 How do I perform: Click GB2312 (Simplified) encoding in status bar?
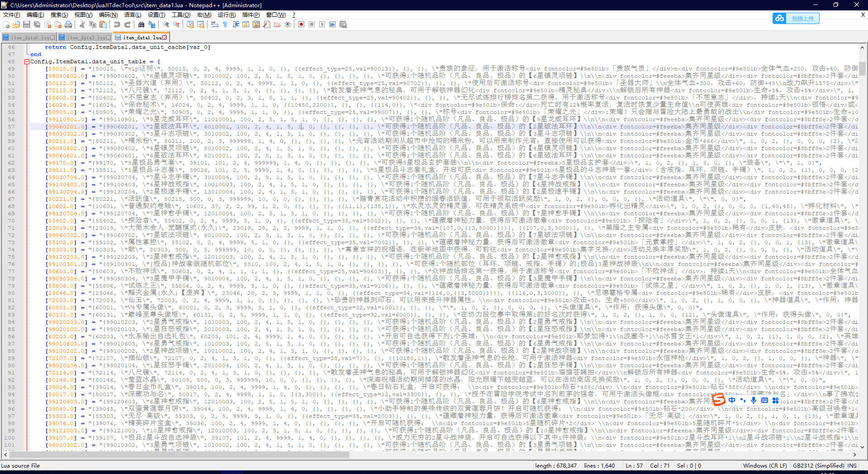pyautogui.click(x=819, y=466)
